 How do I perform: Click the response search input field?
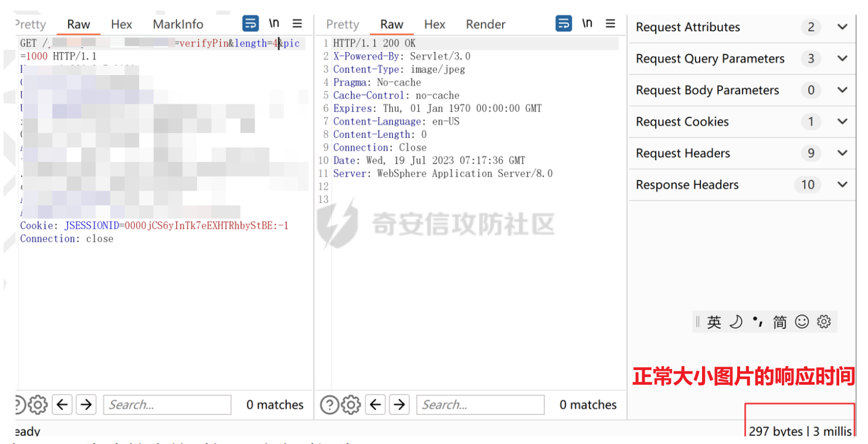click(x=480, y=405)
